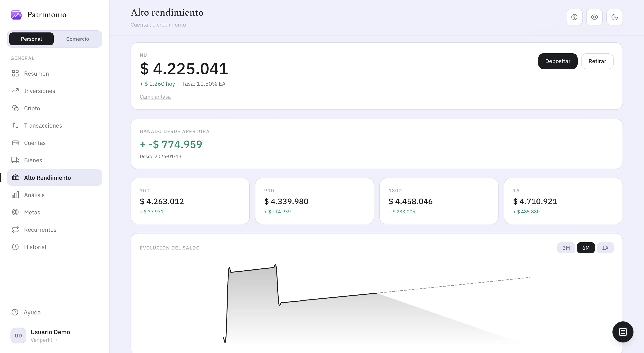Click the balance $ 4.225.041
Image resolution: width=644 pixels, height=353 pixels.
pyautogui.click(x=184, y=69)
